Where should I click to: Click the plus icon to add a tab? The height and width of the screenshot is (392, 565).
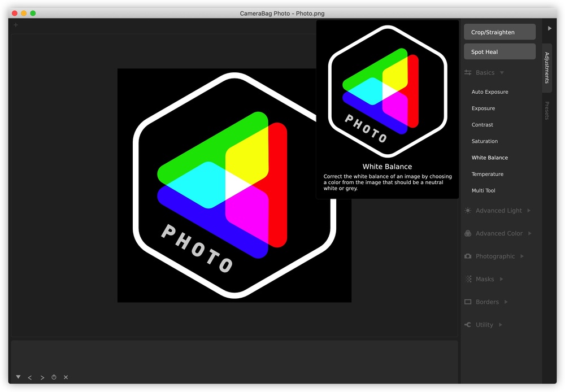(x=15, y=25)
